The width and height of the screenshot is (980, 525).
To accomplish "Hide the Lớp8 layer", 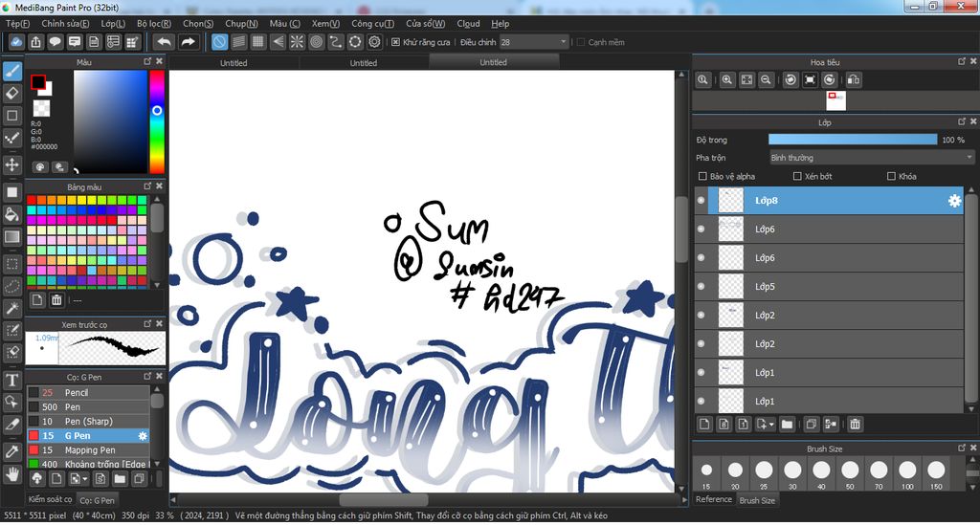I will tap(702, 201).
